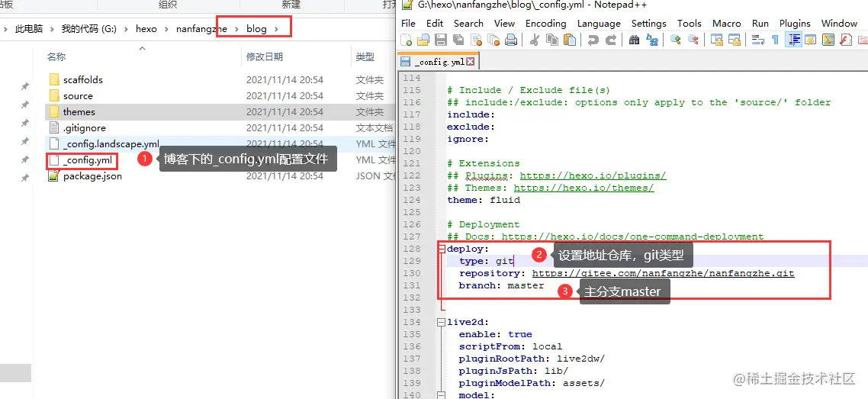Close the _config.yml tab with red X
868x399 pixels.
click(x=471, y=62)
